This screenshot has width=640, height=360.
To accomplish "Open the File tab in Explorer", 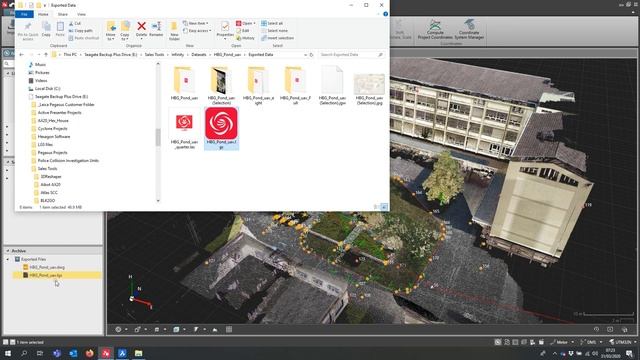I will pyautogui.click(x=24, y=14).
